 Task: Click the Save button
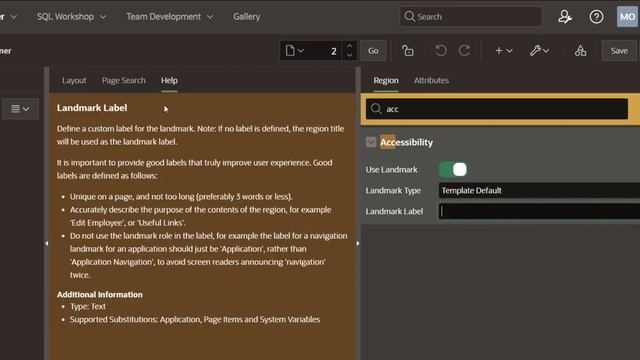619,51
